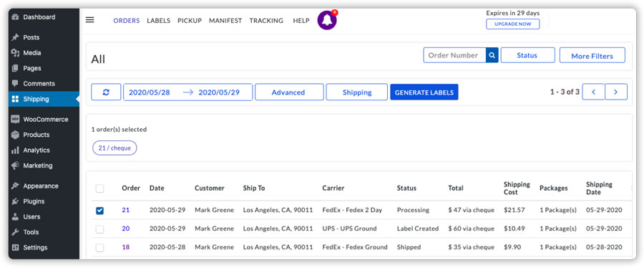Click the $ 60 via cheque total cell
This screenshot has height=268, width=644.
(x=471, y=229)
